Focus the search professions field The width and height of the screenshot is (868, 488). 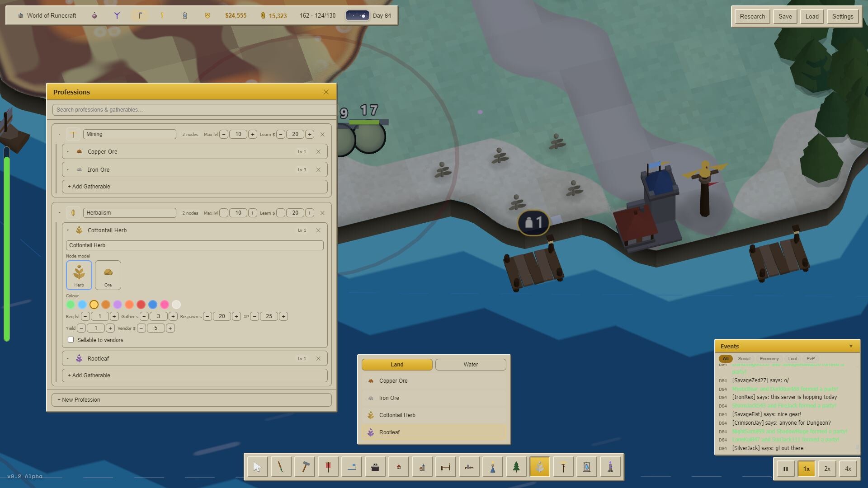(x=194, y=110)
